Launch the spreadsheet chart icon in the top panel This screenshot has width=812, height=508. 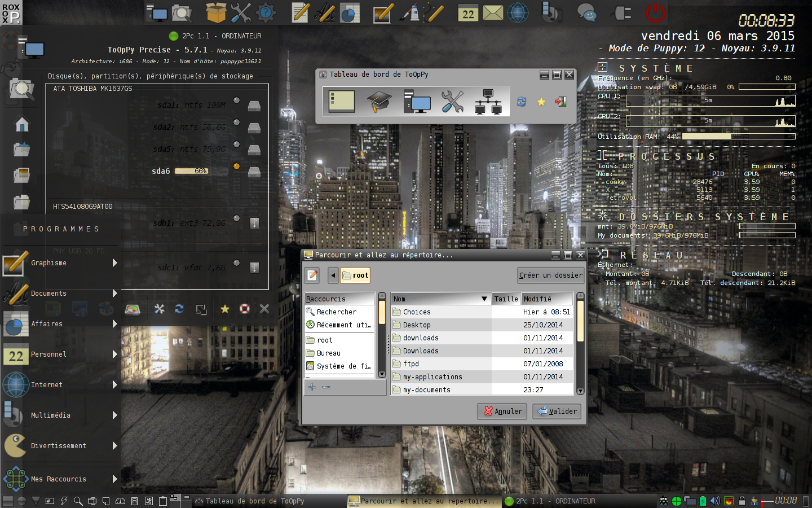[x=350, y=12]
